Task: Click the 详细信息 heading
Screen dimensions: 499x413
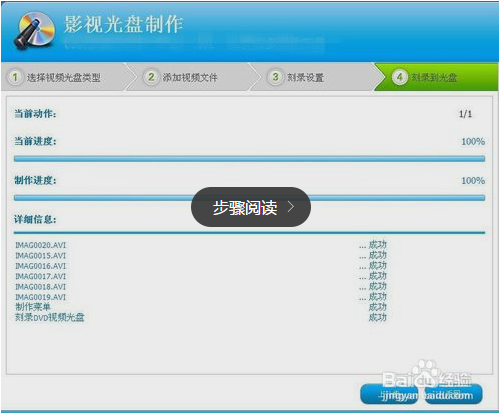Action: point(35,219)
